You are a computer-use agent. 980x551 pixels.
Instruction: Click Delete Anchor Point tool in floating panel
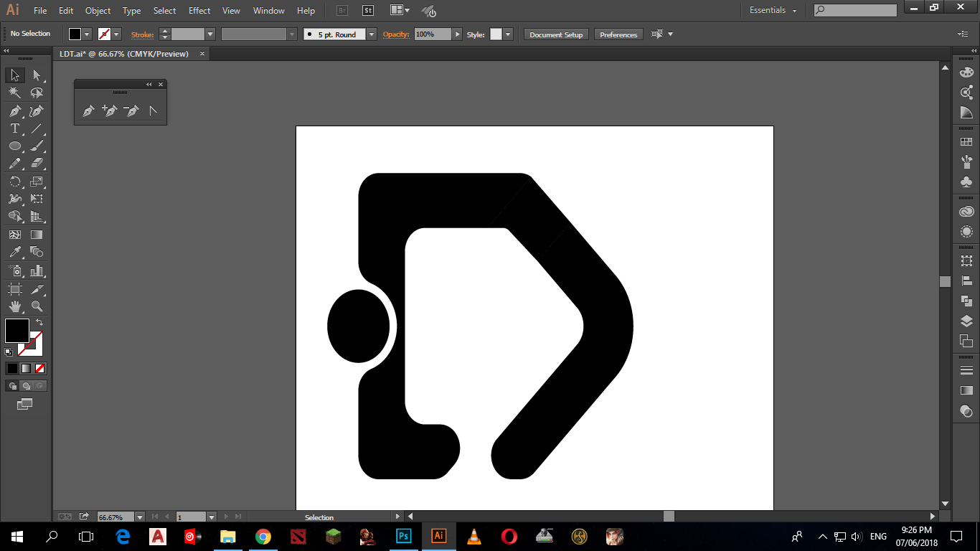click(131, 111)
